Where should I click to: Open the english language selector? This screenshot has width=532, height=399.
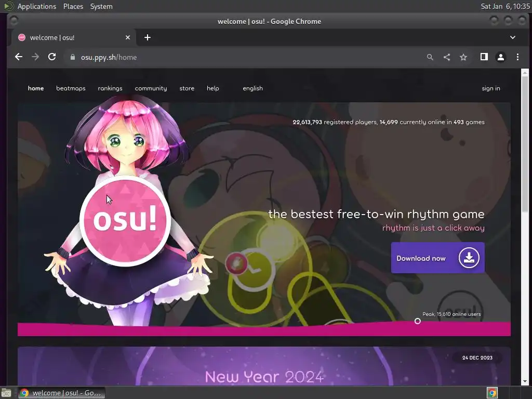pos(253,88)
